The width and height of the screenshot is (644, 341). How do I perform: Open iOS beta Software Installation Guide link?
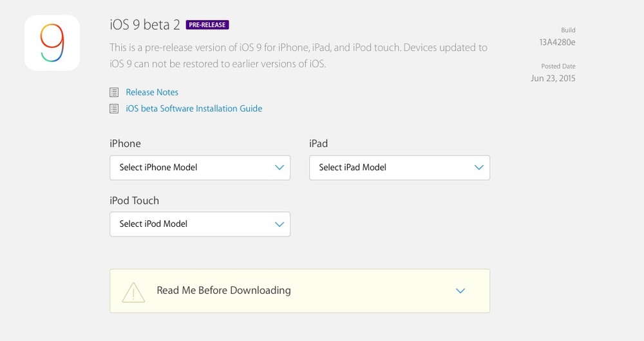(194, 108)
